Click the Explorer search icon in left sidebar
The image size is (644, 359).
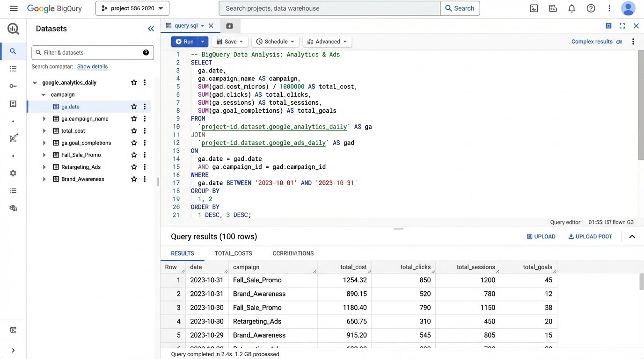13,51
